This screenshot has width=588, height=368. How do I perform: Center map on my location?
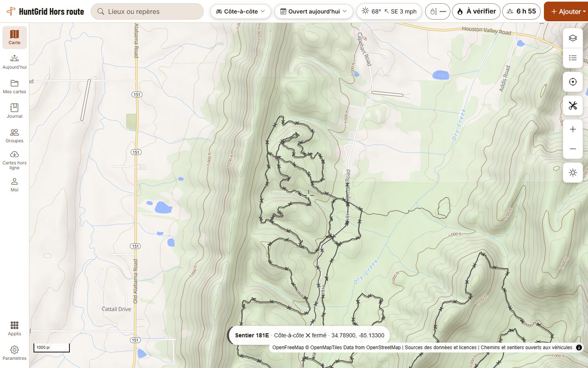click(x=573, y=82)
